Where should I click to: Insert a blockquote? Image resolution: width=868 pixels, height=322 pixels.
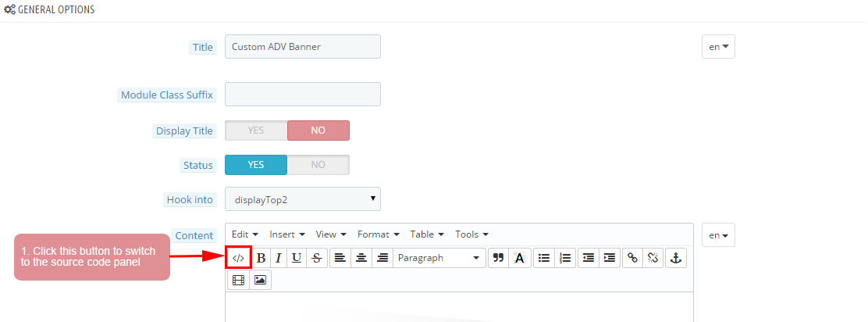(x=498, y=258)
